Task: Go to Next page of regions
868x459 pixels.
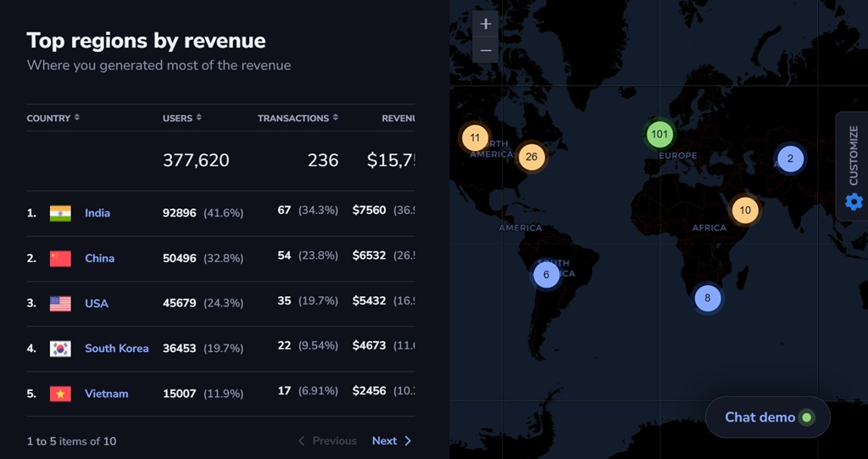Action: pos(391,441)
